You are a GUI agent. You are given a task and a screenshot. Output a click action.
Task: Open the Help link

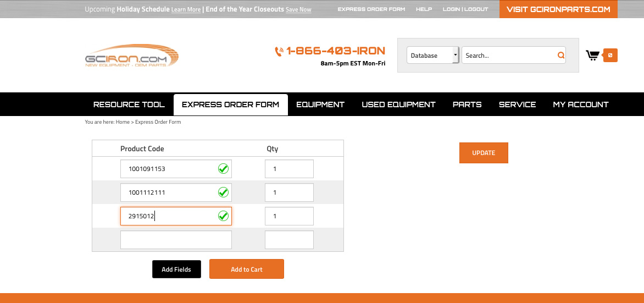click(424, 9)
